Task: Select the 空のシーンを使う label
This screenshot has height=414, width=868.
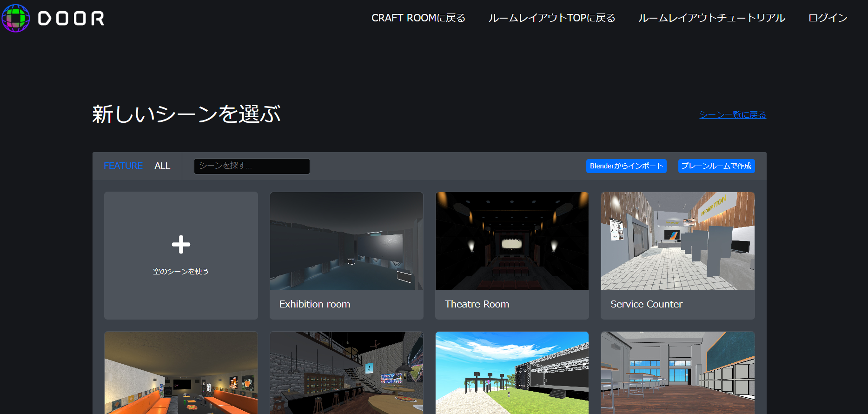Action: 181,271
